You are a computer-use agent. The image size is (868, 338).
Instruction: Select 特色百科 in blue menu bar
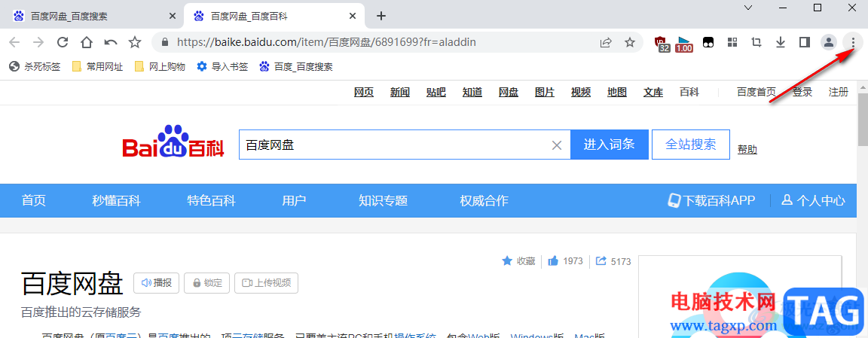[212, 201]
